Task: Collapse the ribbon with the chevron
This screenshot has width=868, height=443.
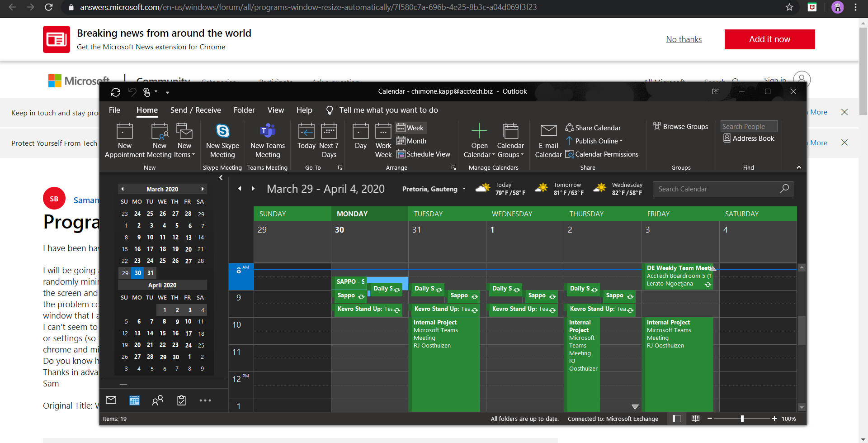Action: pos(799,167)
